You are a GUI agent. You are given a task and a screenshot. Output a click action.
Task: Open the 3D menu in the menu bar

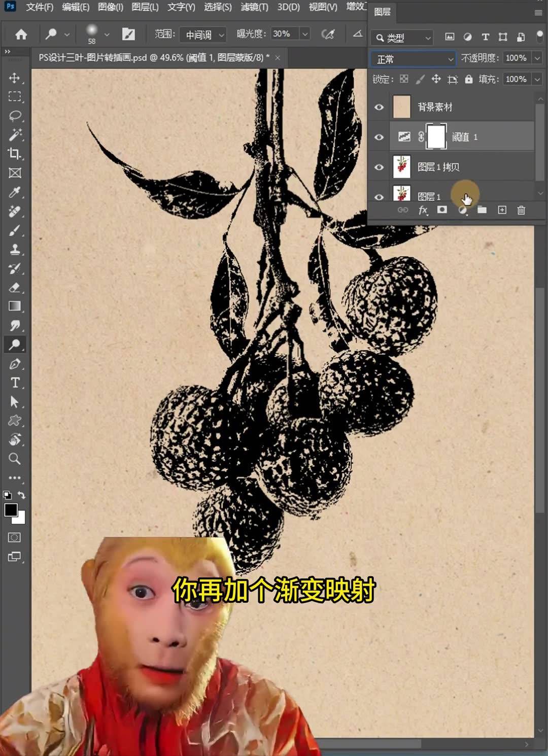[x=289, y=8]
